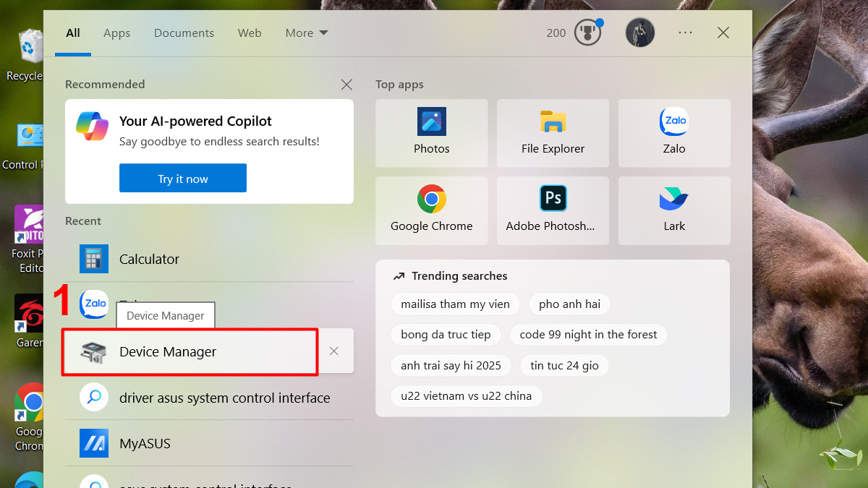Search trending 'anh trai say hi 2025'
Viewport: 868px width, 488px height.
tap(451, 366)
